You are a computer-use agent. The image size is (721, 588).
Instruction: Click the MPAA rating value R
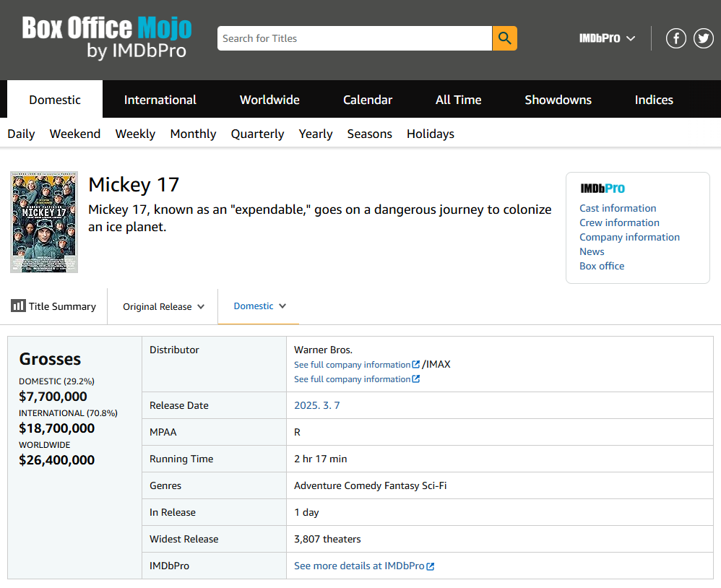[297, 432]
